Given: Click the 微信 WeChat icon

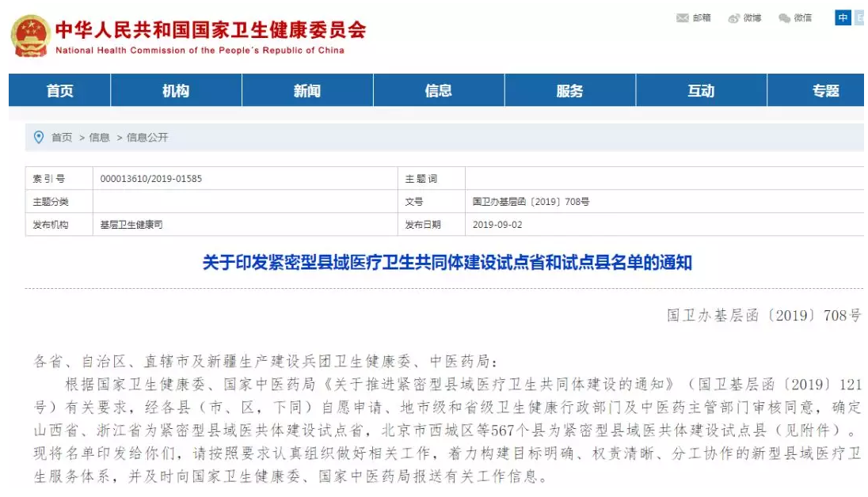Looking at the screenshot, I should tap(785, 18).
